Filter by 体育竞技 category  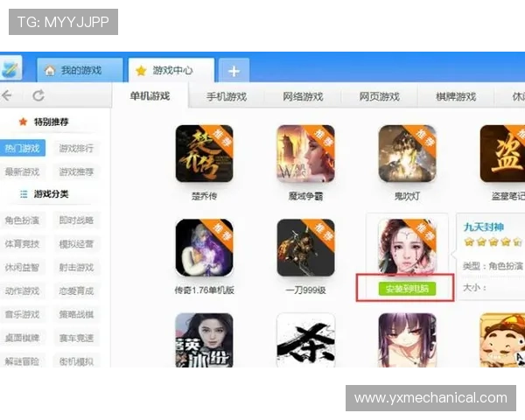point(22,243)
